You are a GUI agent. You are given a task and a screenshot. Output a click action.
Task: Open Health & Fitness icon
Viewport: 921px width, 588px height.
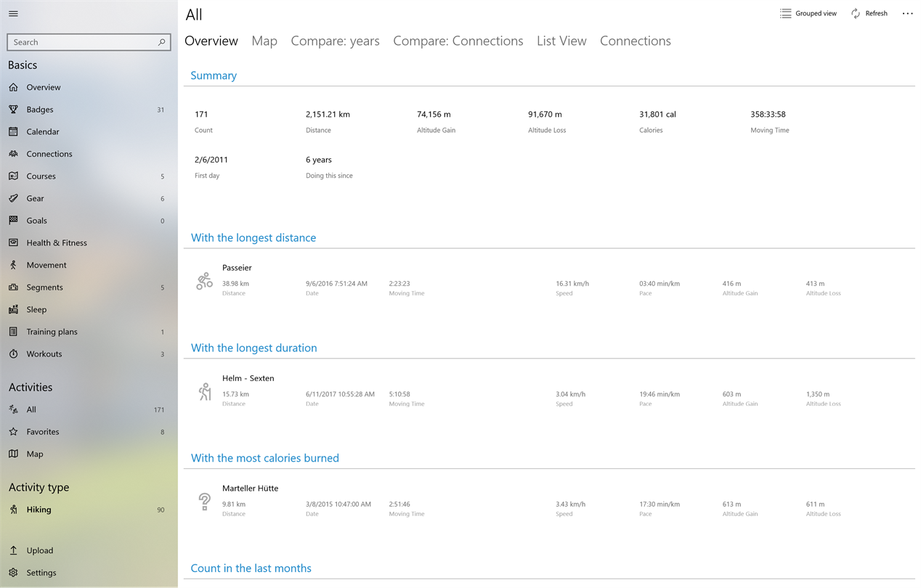click(x=13, y=242)
